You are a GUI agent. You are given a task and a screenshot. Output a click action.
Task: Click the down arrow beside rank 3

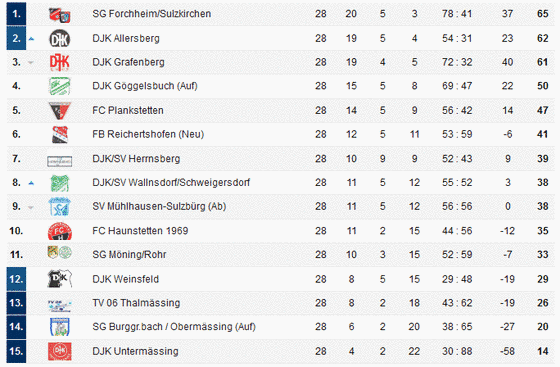pos(31,63)
